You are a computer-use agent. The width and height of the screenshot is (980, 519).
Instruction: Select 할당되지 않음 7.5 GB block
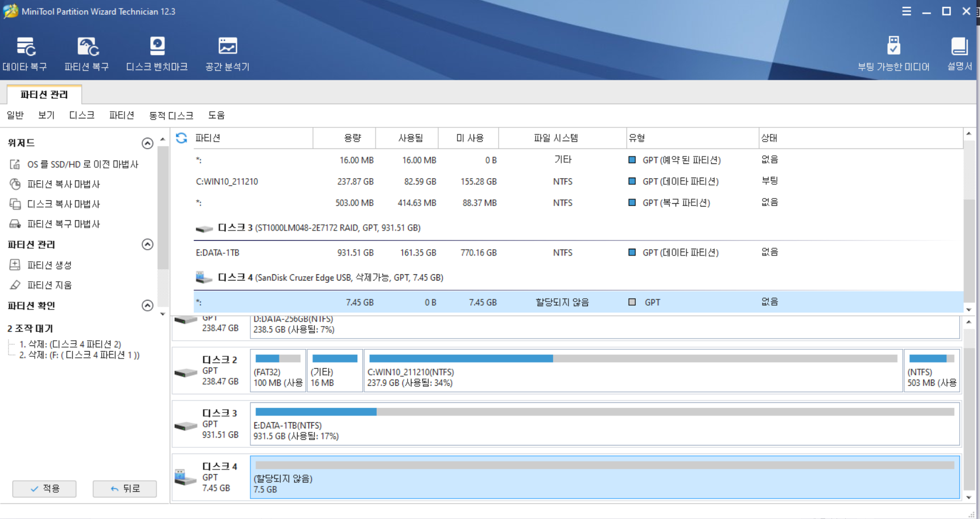tap(605, 477)
